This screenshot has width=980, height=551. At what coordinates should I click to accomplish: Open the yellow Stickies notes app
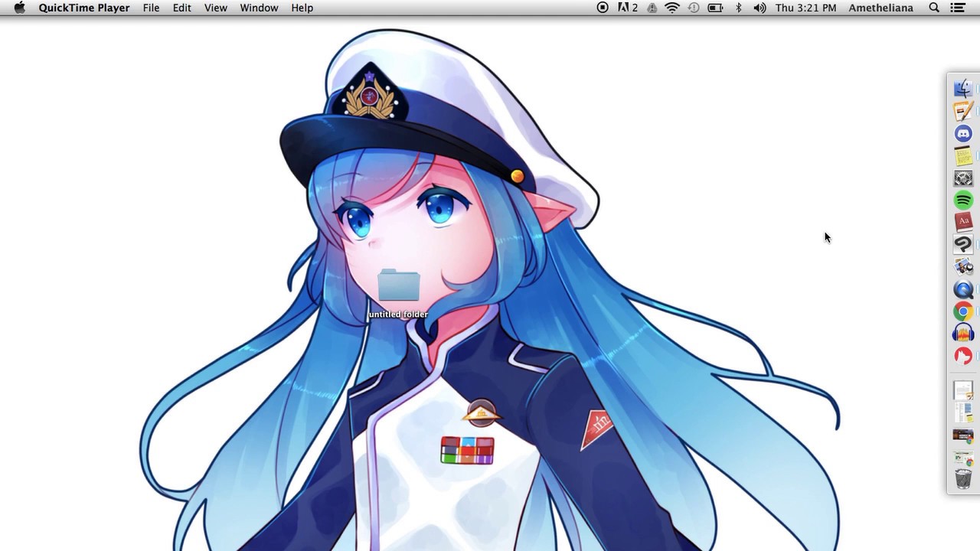point(963,155)
